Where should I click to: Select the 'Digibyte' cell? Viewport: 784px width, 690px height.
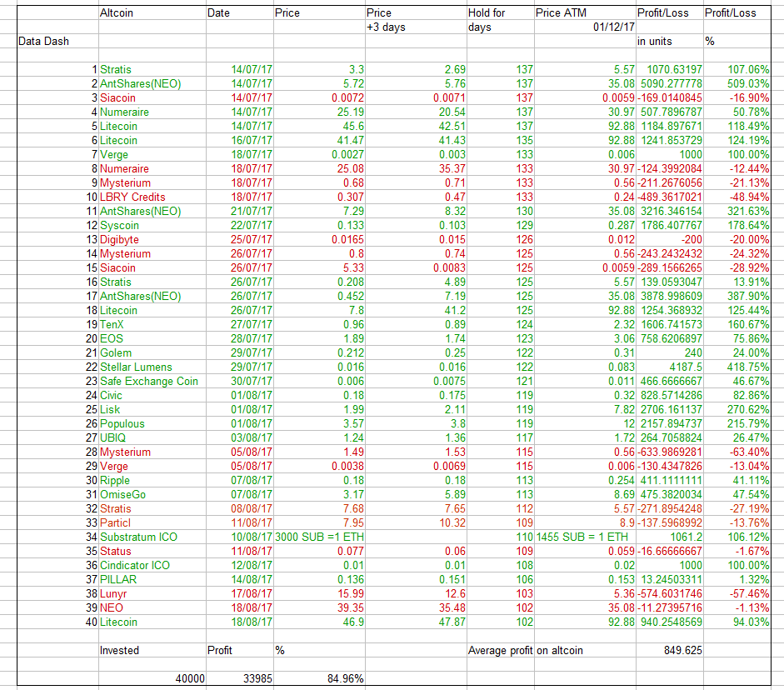point(152,239)
